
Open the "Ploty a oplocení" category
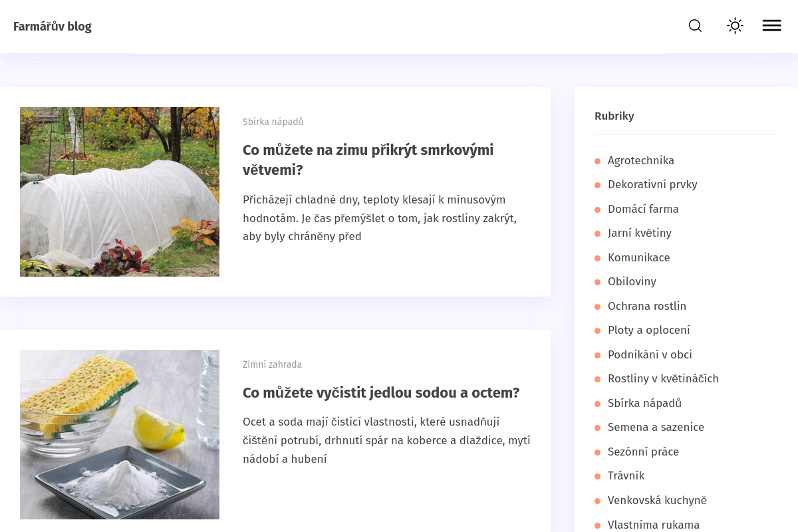tap(649, 331)
